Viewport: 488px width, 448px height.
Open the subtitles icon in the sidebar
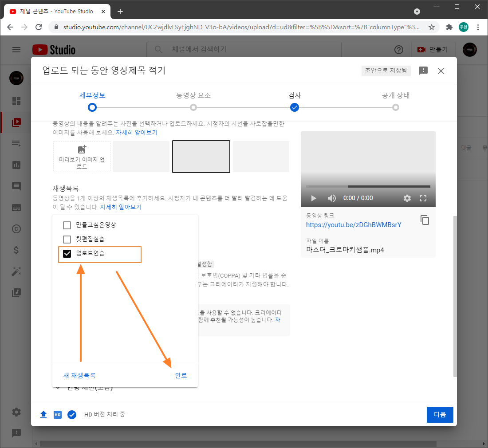coord(16,208)
